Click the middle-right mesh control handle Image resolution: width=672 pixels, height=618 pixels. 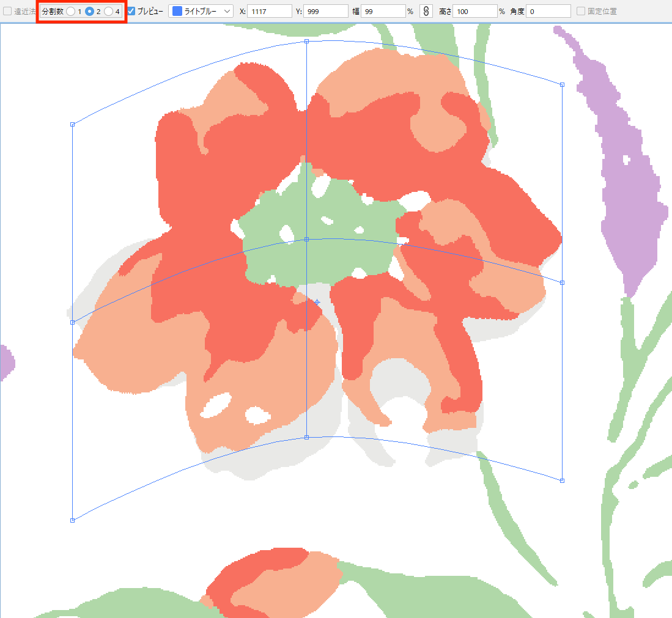pos(563,283)
